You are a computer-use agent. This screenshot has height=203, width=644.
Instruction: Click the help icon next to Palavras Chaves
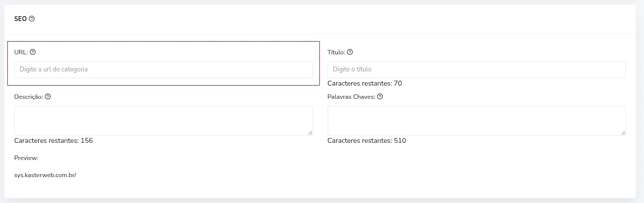380,96
